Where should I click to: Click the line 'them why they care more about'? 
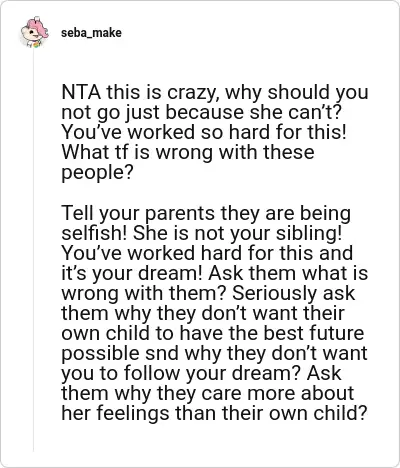208,393
